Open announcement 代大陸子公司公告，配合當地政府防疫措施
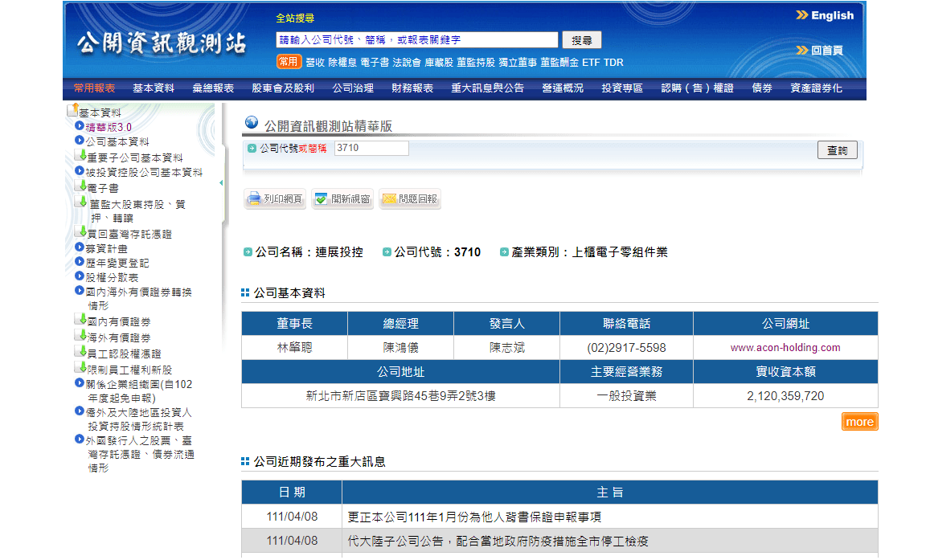The width and height of the screenshot is (926, 560). (x=498, y=541)
